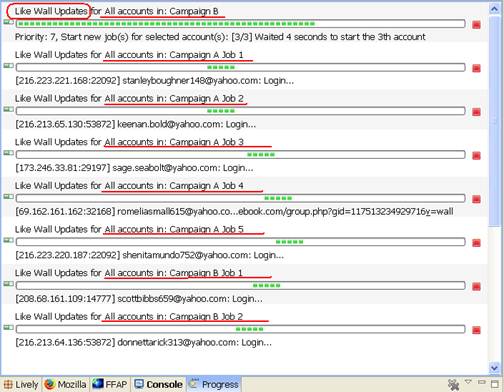The width and height of the screenshot is (504, 392).
Task: Minimize the Progress panel view
Action: [481, 382]
